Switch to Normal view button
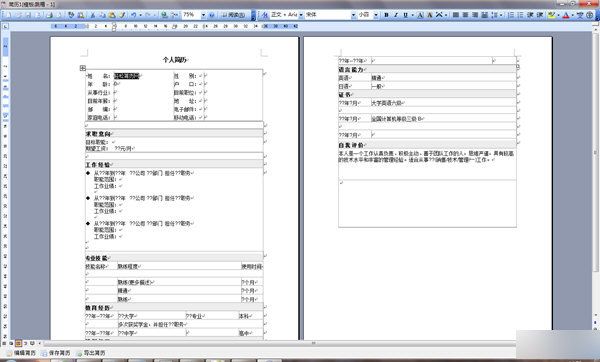 point(3,343)
